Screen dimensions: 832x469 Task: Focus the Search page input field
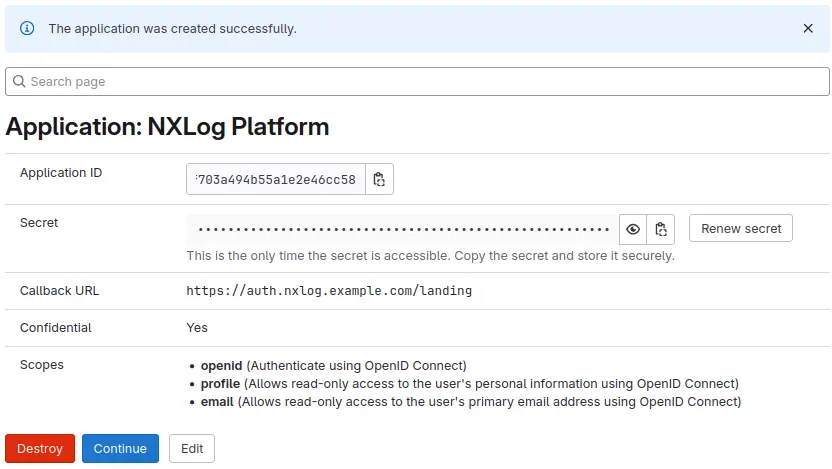coord(420,82)
